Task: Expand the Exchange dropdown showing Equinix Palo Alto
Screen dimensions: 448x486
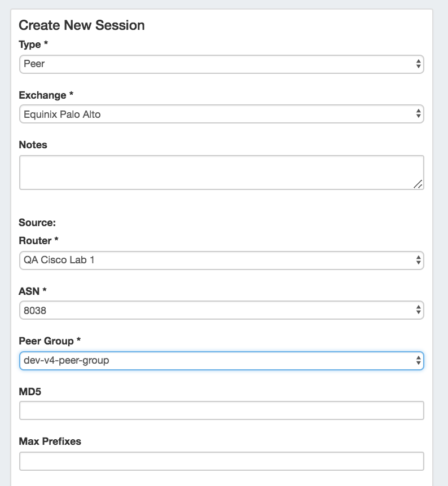Action: [220, 114]
